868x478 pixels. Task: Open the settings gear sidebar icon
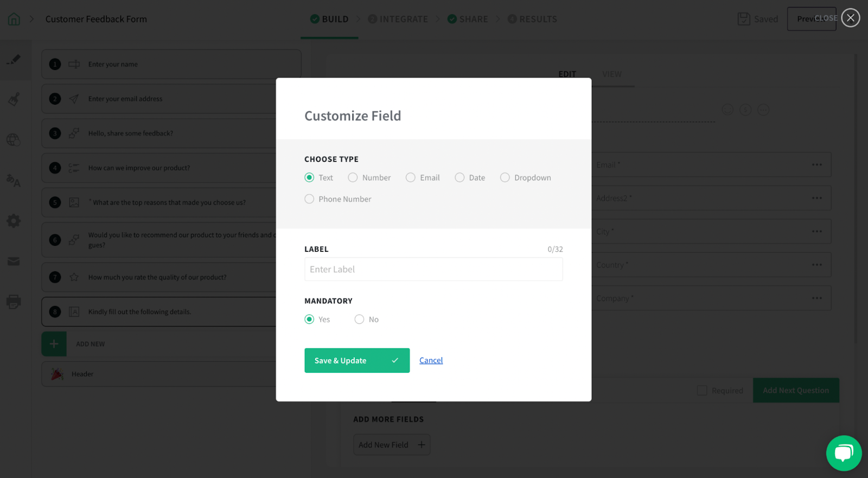coord(14,221)
